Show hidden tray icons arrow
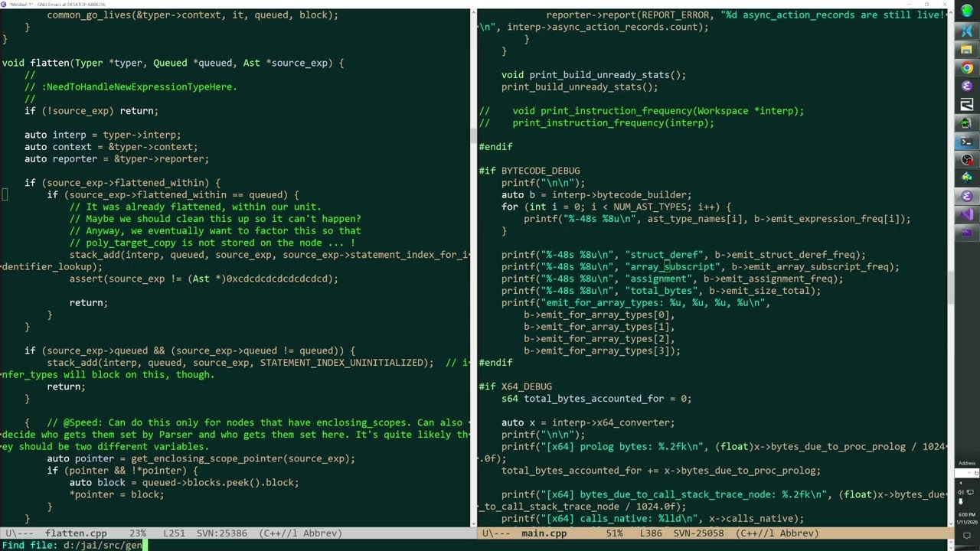980x551 pixels. click(x=961, y=483)
